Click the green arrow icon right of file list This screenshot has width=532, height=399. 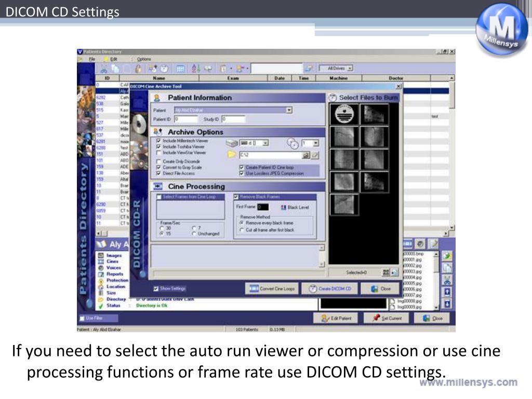pyautogui.click(x=447, y=257)
